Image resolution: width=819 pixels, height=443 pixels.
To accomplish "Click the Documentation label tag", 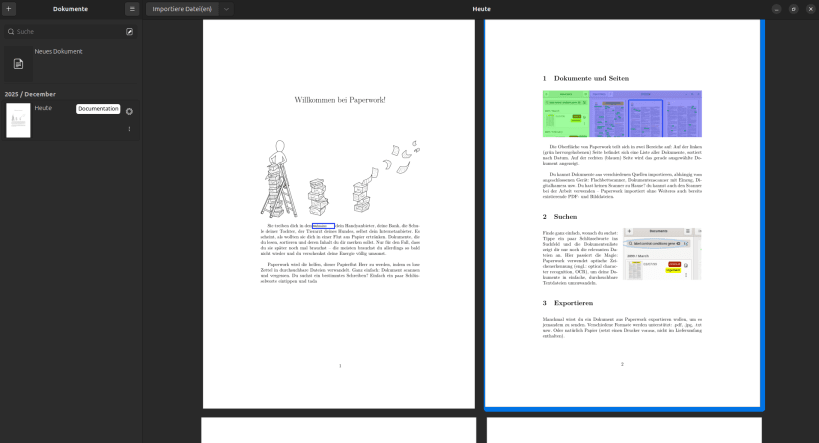I will tap(98, 109).
